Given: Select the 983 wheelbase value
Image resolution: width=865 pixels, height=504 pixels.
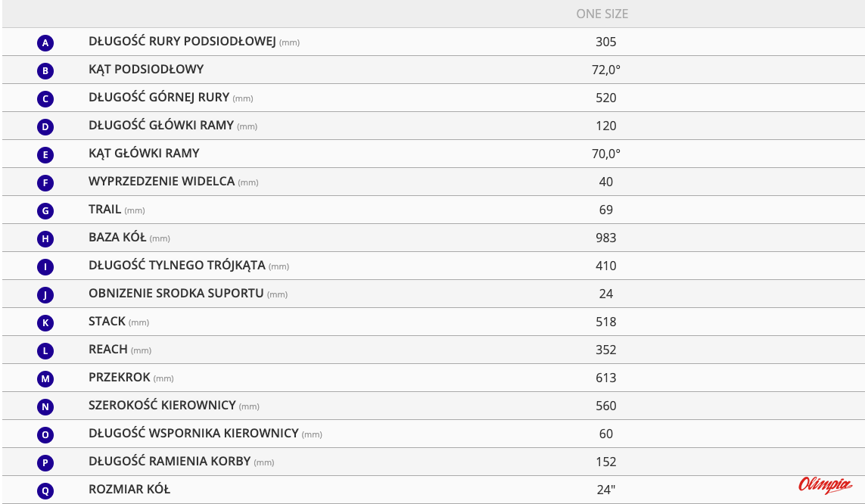Looking at the screenshot, I should pos(605,238).
